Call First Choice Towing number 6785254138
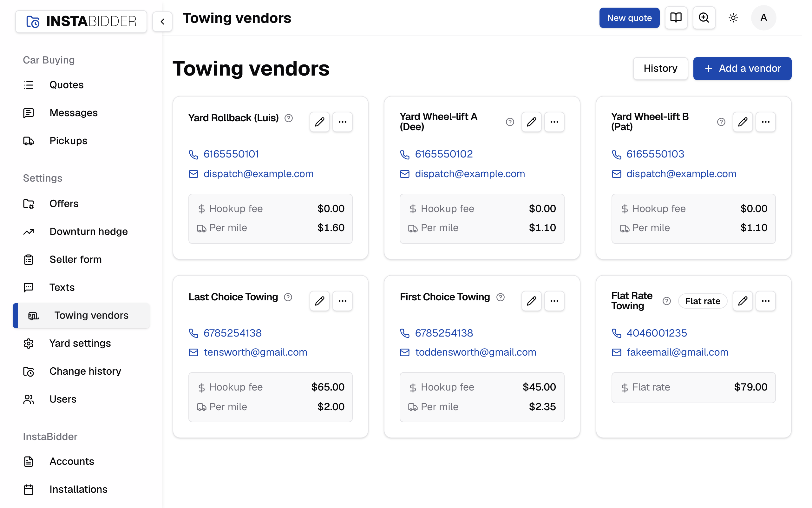This screenshot has height=508, width=812. (444, 333)
